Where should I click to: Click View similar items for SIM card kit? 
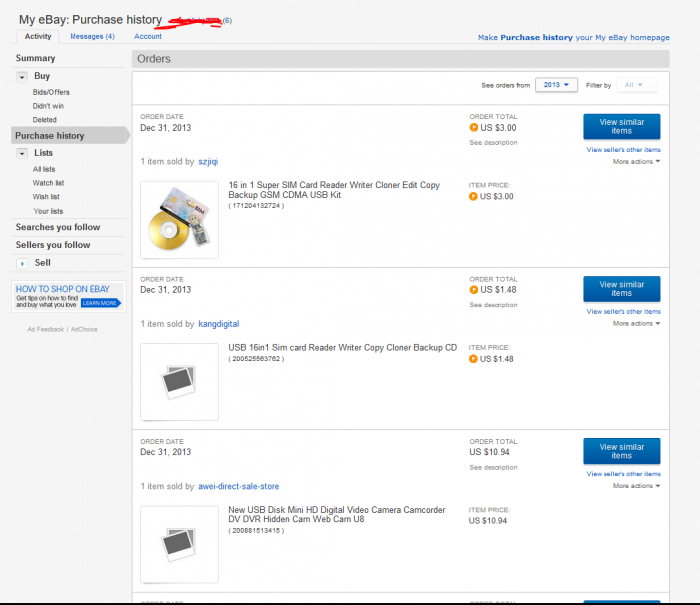[x=621, y=126]
